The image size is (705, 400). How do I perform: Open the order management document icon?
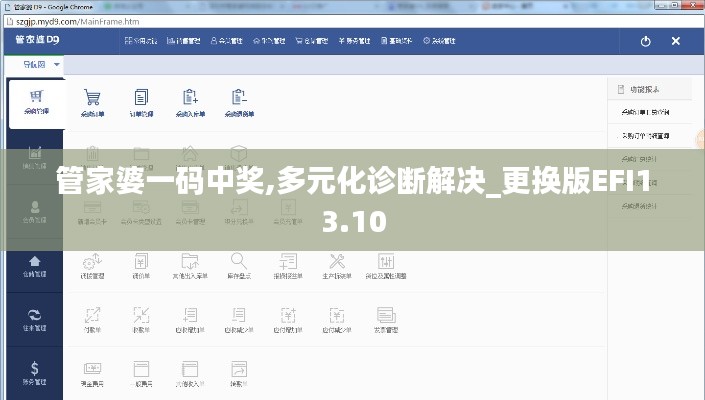141,99
